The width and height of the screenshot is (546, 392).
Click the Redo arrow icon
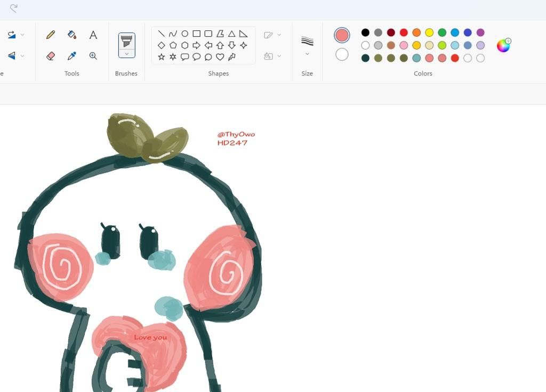coord(14,8)
